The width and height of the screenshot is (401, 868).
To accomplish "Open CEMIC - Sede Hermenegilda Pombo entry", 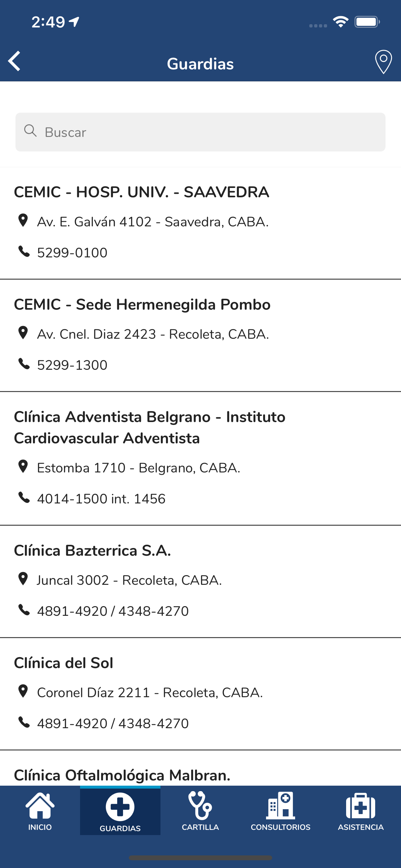I will click(x=200, y=336).
